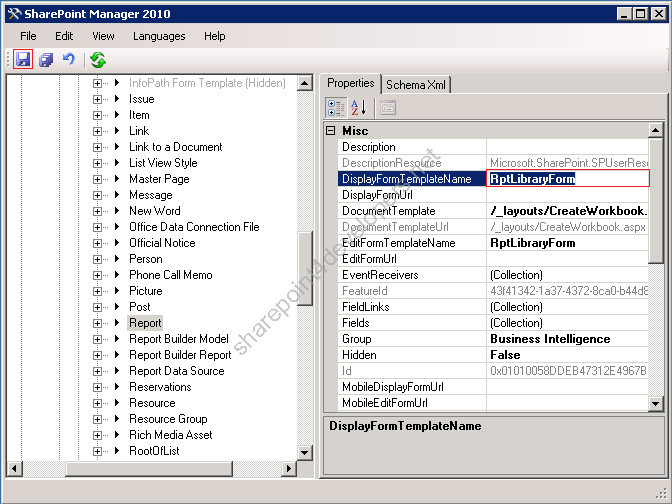This screenshot has width=672, height=504.
Task: Open the Languages menu
Action: click(159, 36)
